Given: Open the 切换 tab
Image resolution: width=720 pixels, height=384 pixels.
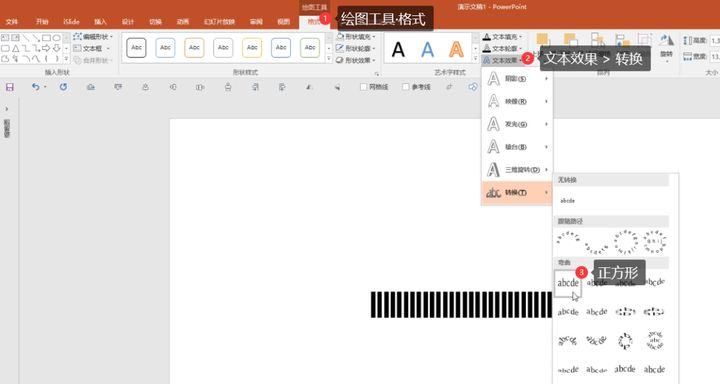Looking at the screenshot, I should tap(155, 22).
